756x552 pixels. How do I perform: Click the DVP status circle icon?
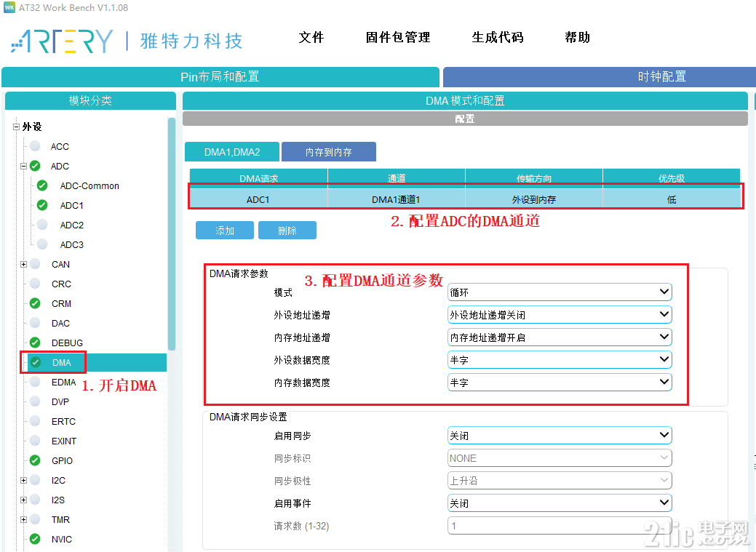[35, 401]
